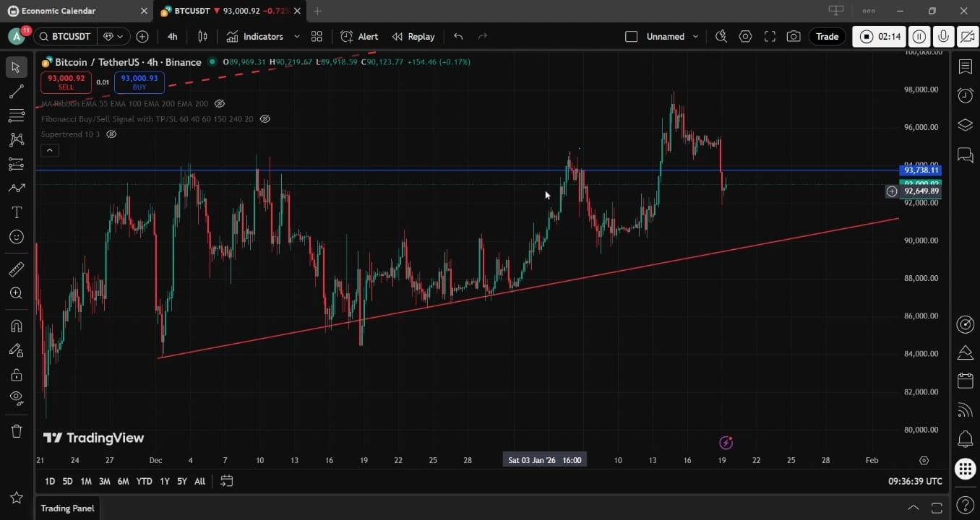The height and width of the screenshot is (520, 980).
Task: Open the Fibonacci and Gann tools group
Action: (16, 116)
